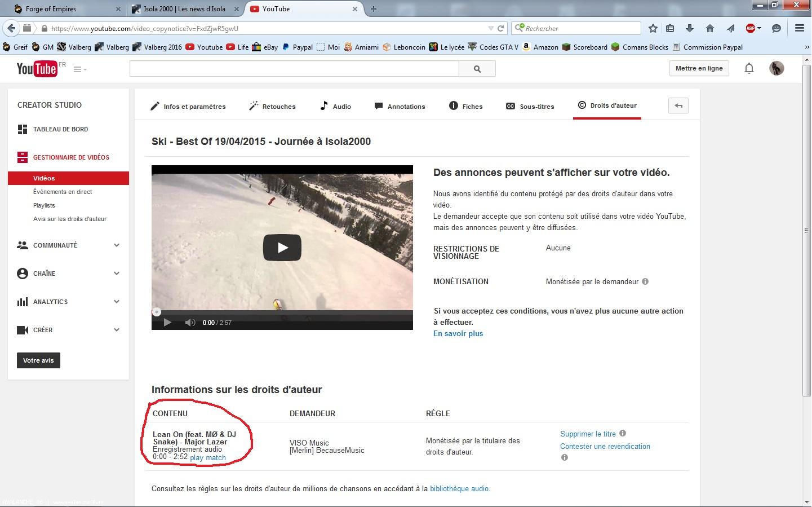The width and height of the screenshot is (812, 507).
Task: Open Adblock Plus dropdown arrow
Action: coord(759,28)
